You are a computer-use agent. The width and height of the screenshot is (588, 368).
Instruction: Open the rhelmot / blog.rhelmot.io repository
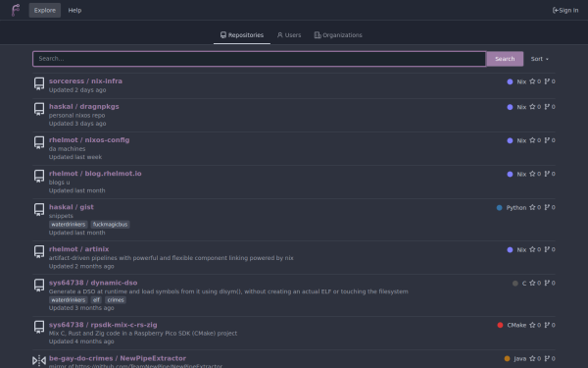coord(95,174)
